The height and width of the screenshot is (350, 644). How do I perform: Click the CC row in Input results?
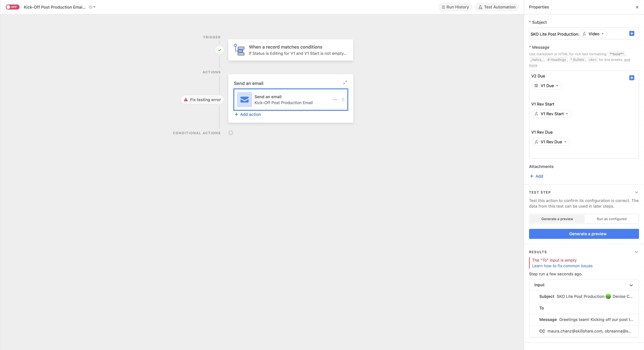point(584,331)
